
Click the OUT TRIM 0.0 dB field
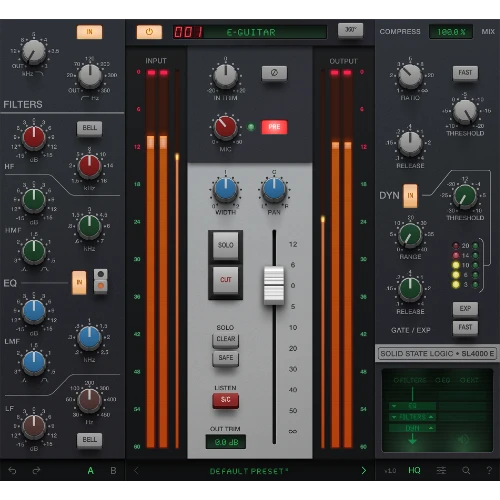(226, 442)
